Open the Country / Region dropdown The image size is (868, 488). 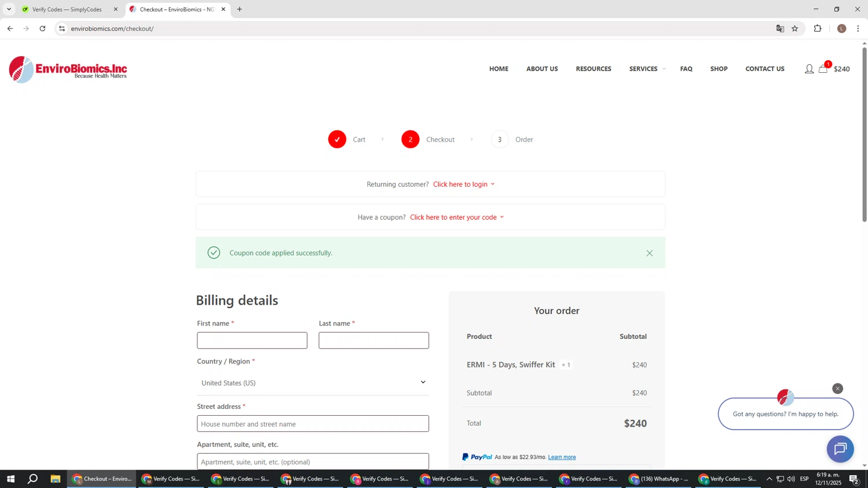(x=313, y=383)
